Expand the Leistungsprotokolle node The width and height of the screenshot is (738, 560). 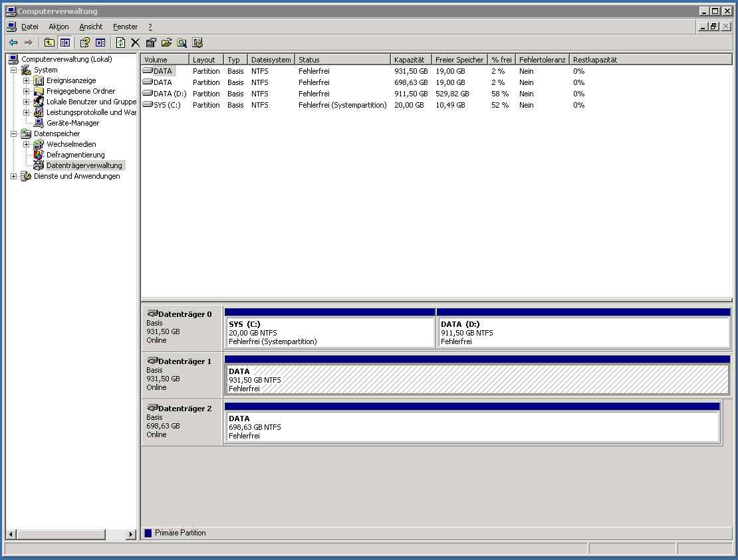27,113
